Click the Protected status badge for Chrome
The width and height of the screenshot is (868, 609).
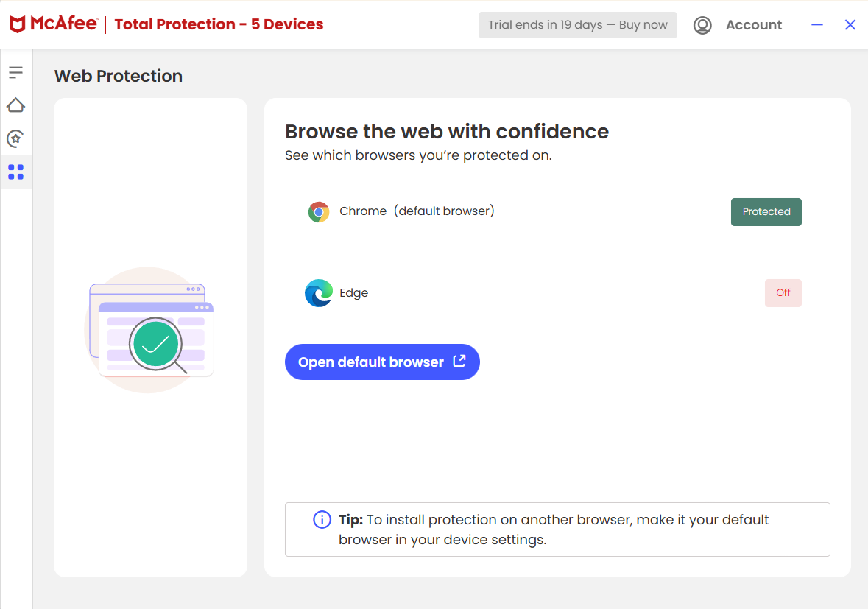tap(766, 211)
